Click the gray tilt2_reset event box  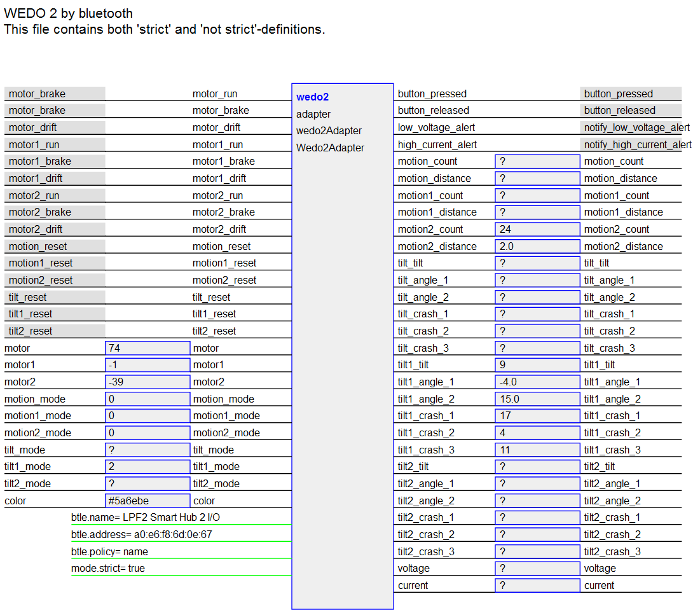tap(55, 331)
